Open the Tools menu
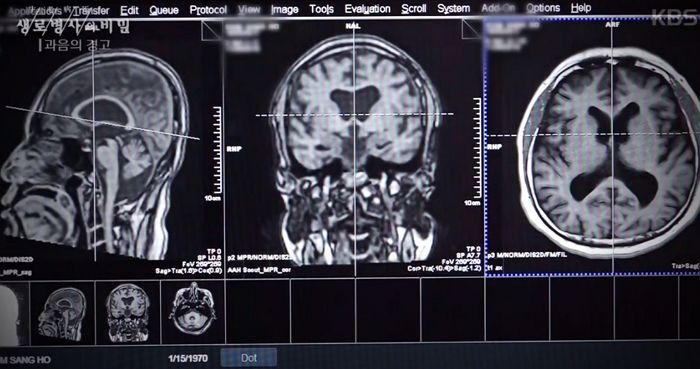 point(321,9)
